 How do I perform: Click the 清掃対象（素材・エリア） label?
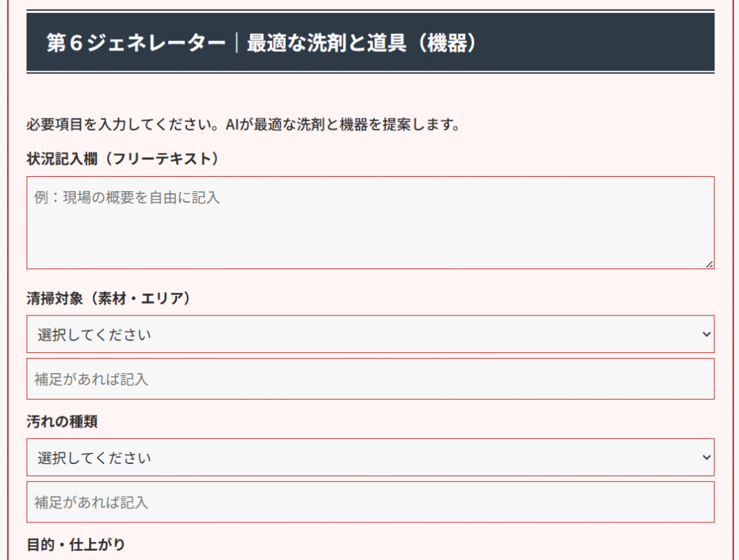[109, 298]
